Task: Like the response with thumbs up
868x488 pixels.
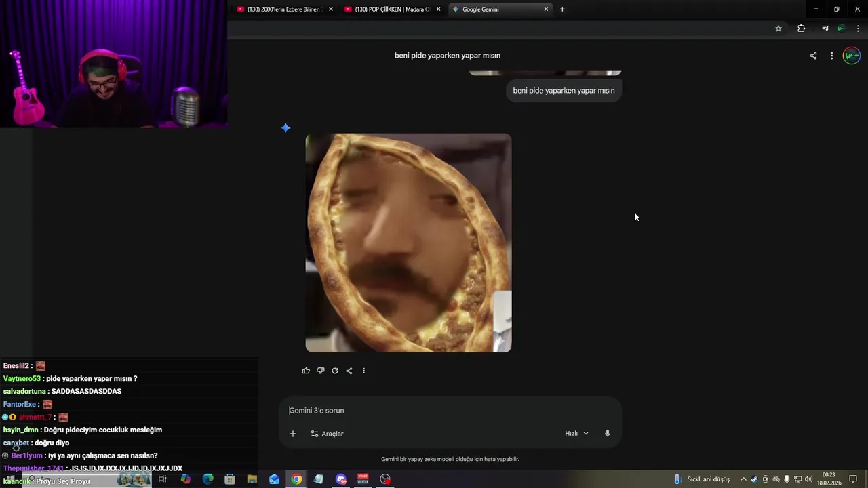Action: coord(306,371)
